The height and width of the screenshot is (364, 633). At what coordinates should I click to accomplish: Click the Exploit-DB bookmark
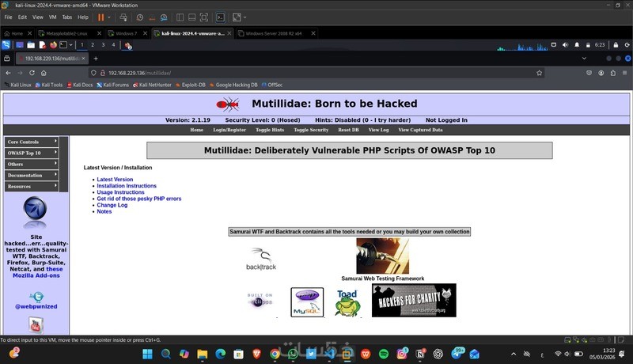(x=190, y=85)
